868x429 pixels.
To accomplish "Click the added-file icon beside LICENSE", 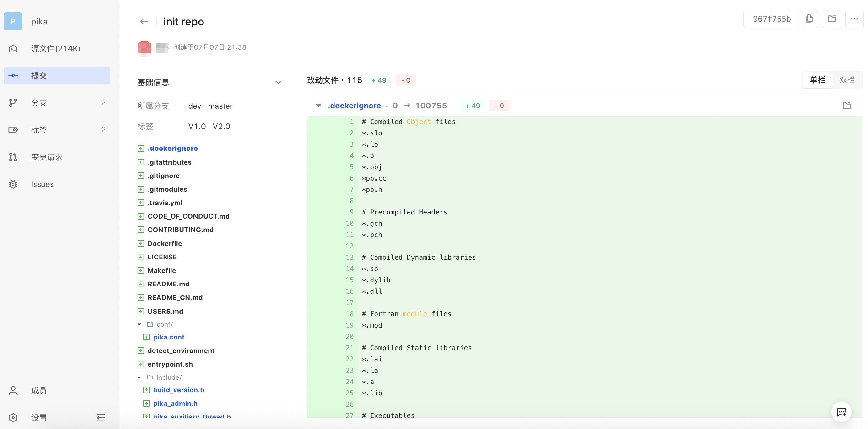I will coord(141,257).
